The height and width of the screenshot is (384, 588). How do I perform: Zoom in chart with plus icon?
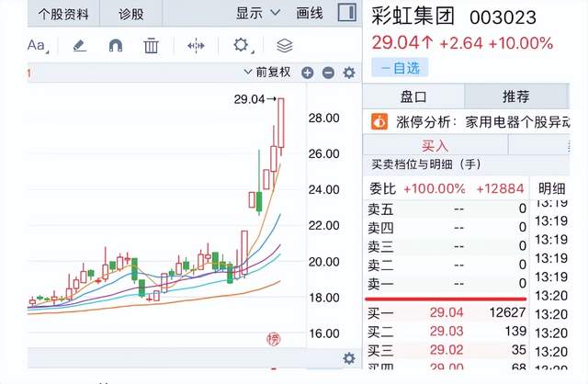pos(308,73)
